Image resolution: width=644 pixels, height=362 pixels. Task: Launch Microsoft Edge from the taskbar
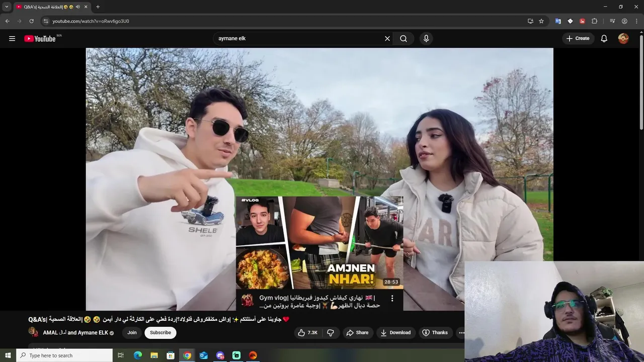coord(137,355)
